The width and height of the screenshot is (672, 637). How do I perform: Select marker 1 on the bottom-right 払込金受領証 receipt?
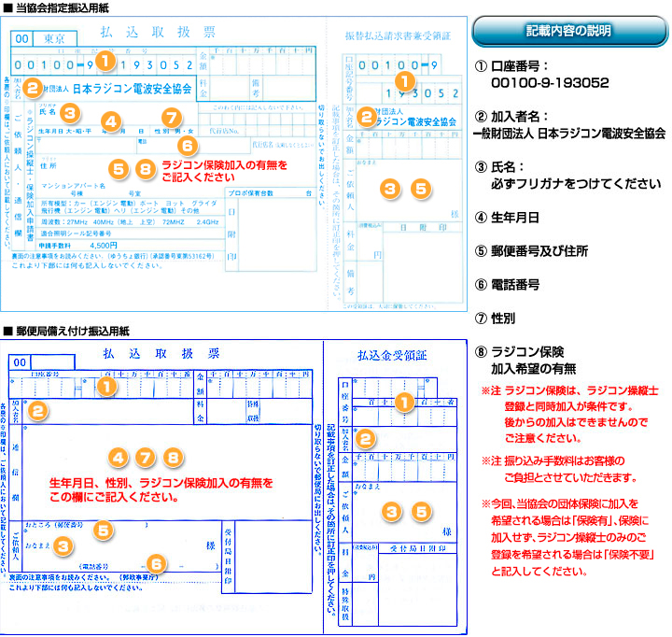pos(404,402)
